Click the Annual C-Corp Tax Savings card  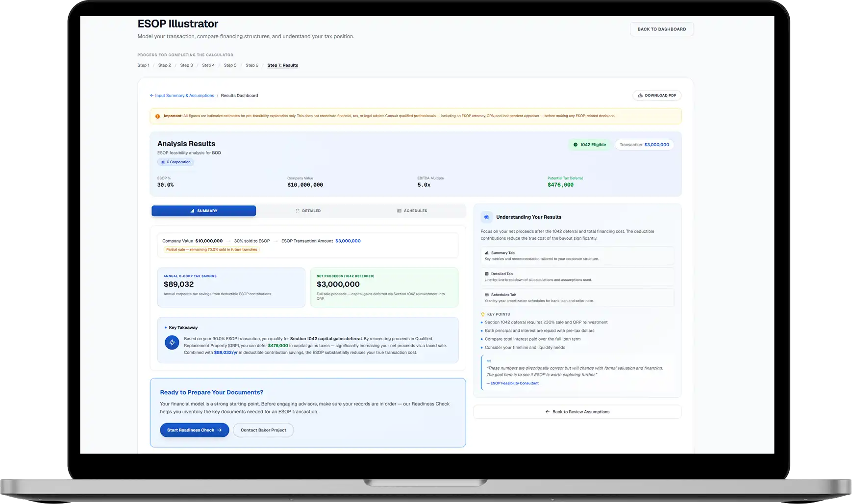pyautogui.click(x=231, y=287)
